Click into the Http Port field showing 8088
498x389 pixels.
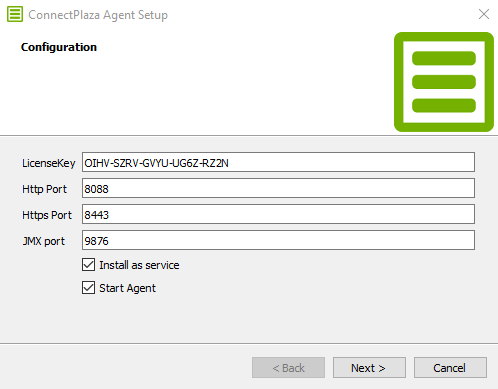pos(278,188)
